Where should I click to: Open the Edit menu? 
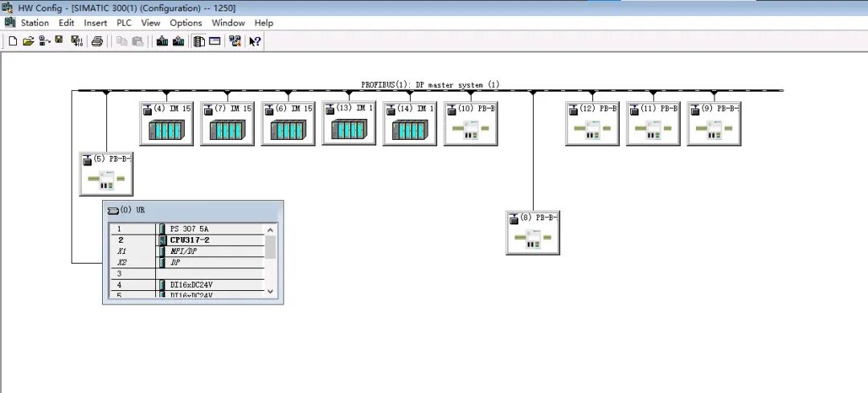click(x=67, y=23)
